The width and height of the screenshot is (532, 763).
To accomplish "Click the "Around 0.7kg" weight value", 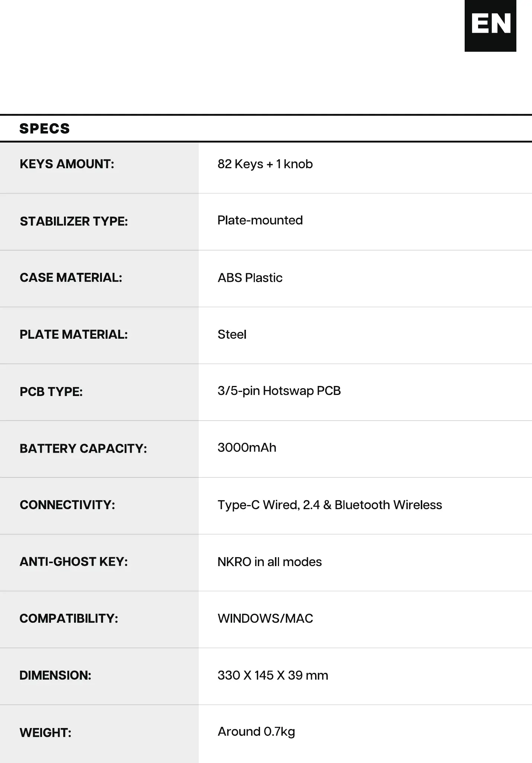I will point(256,732).
